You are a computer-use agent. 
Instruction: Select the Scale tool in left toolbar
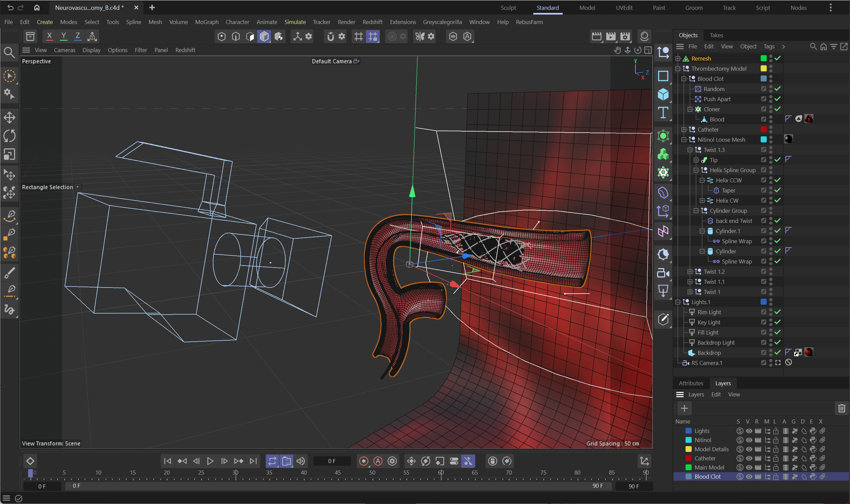(x=9, y=154)
